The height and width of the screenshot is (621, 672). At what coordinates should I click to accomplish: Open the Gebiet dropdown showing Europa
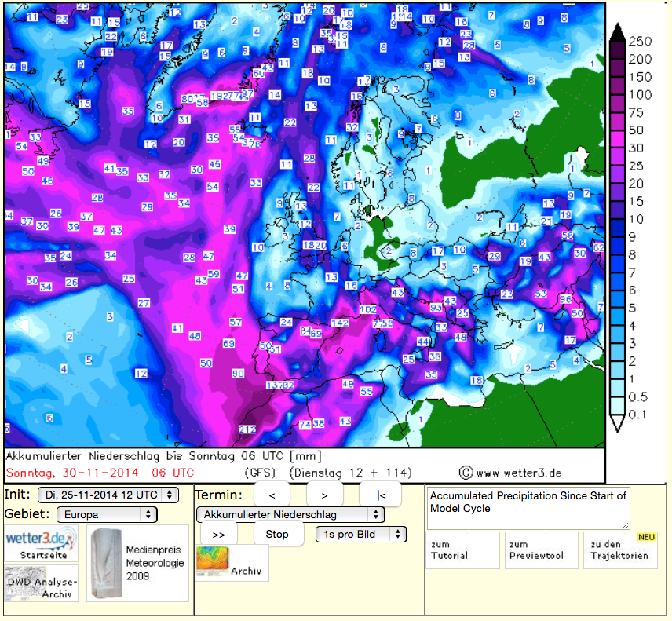click(107, 514)
